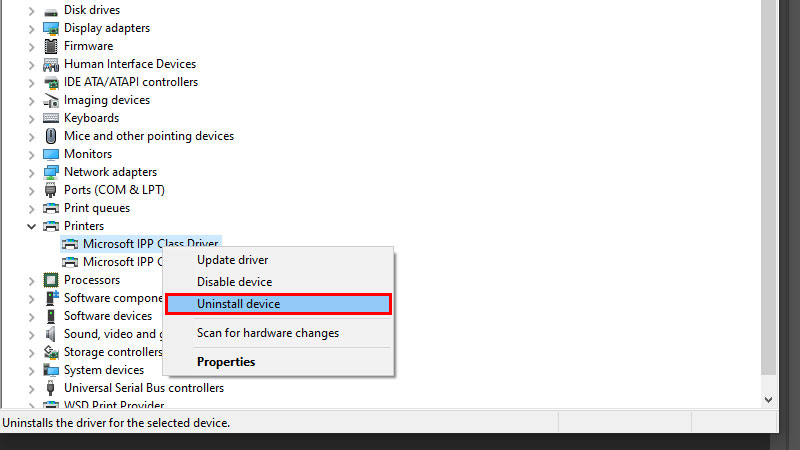Image resolution: width=800 pixels, height=450 pixels.
Task: Click the IDE ATA/ATAPI controllers icon
Action: point(51,82)
